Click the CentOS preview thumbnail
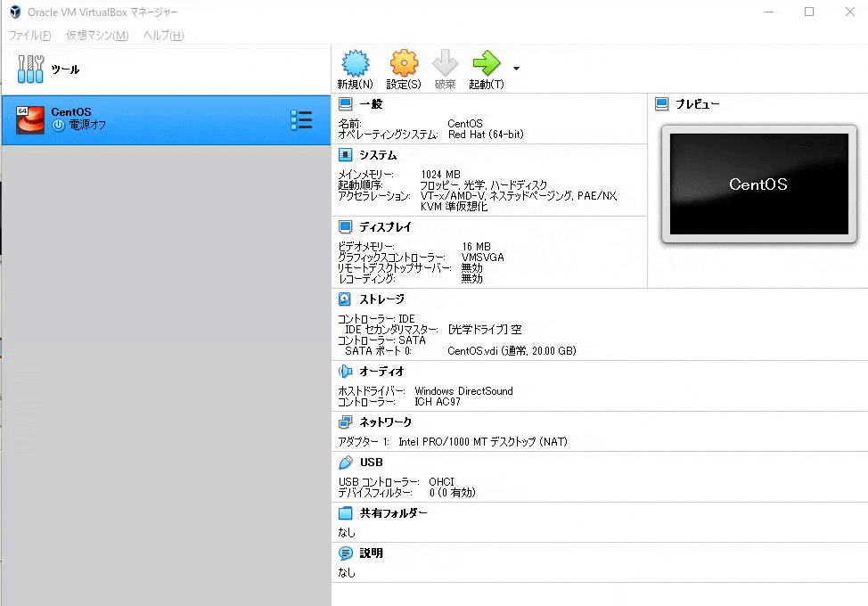Image resolution: width=868 pixels, height=606 pixels. (758, 185)
